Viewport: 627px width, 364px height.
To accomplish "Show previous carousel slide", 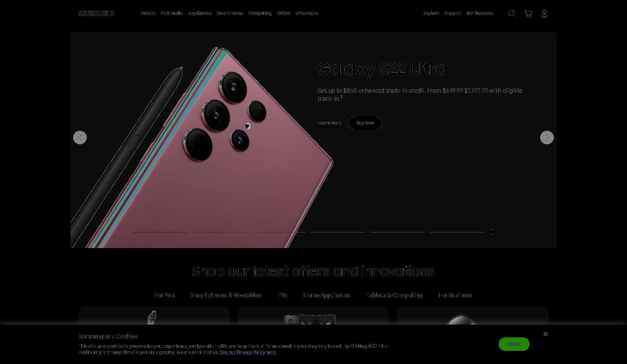I will (x=80, y=138).
